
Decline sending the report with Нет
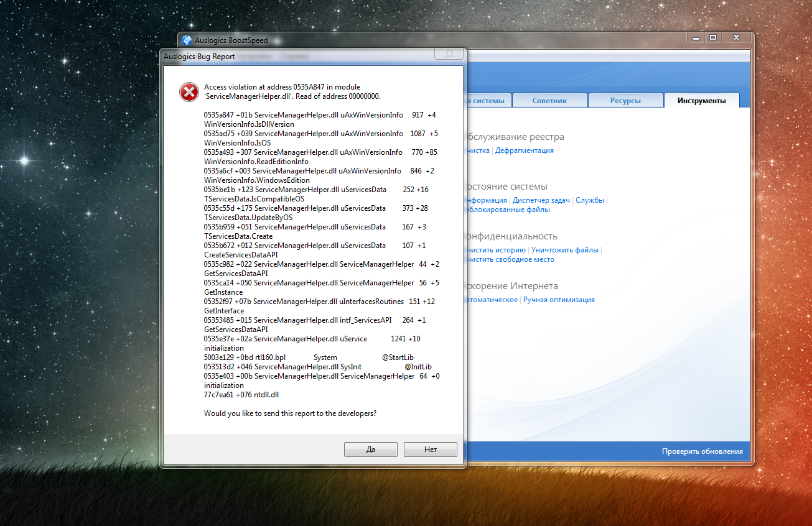click(431, 450)
